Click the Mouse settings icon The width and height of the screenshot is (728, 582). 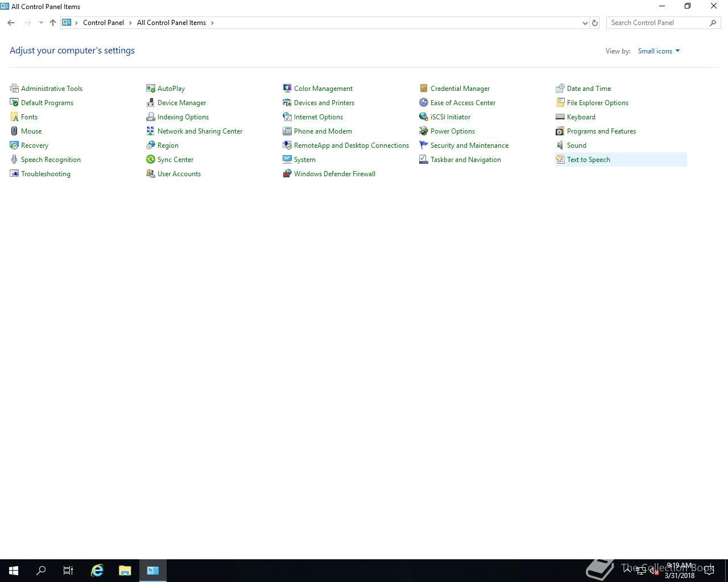tap(14, 131)
